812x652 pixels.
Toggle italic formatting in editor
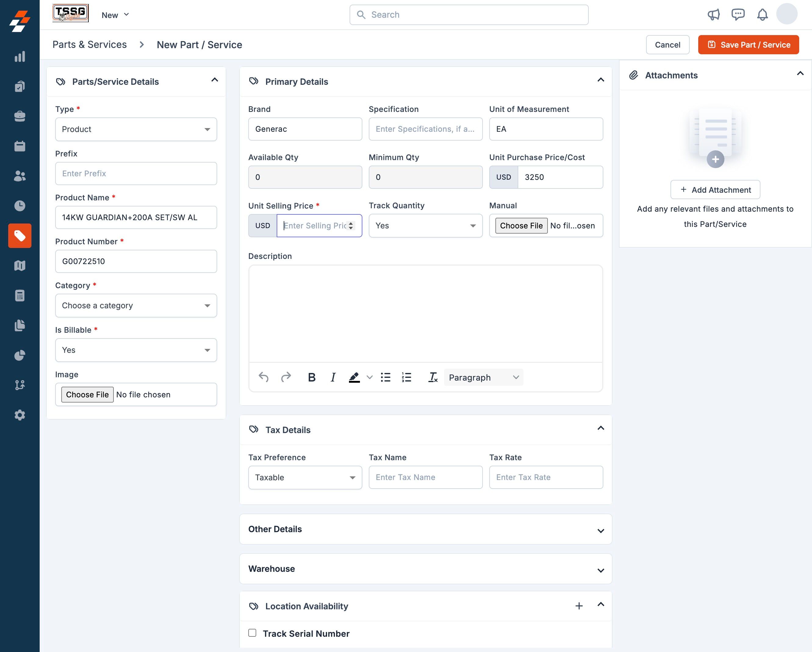point(332,377)
